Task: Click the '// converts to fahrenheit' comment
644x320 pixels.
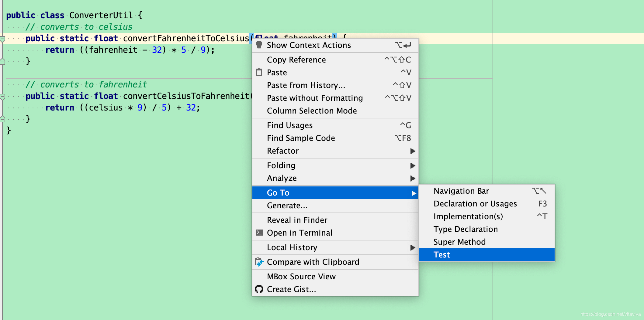Action: 86,84
